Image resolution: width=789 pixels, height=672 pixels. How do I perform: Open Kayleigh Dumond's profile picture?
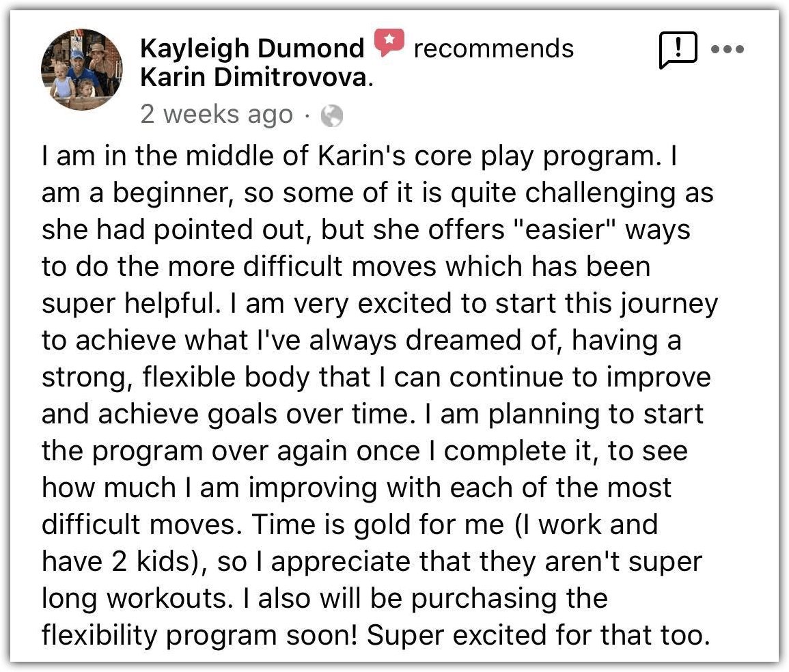click(x=82, y=70)
